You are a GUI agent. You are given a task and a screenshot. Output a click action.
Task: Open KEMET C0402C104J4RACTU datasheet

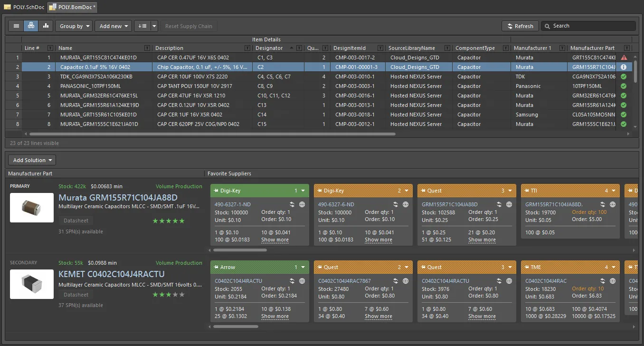tap(76, 295)
